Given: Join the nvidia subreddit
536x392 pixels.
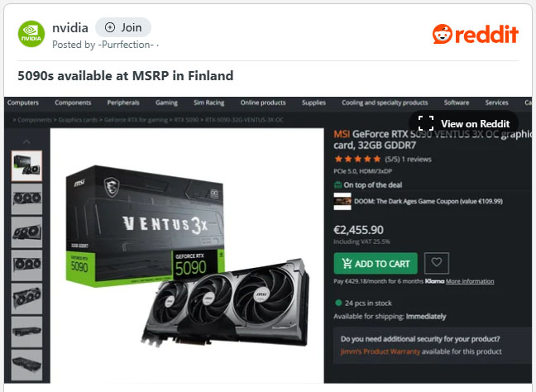Looking at the screenshot, I should pyautogui.click(x=123, y=27).
